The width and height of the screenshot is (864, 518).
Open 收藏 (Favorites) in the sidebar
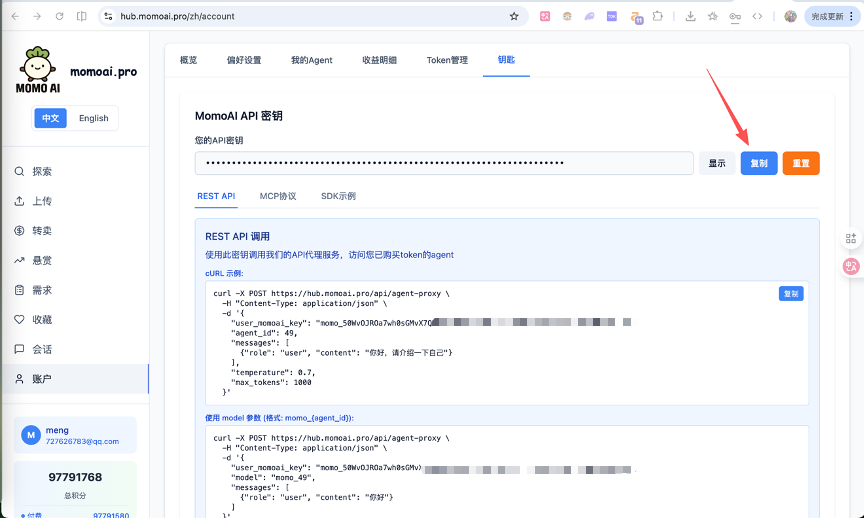click(41, 320)
